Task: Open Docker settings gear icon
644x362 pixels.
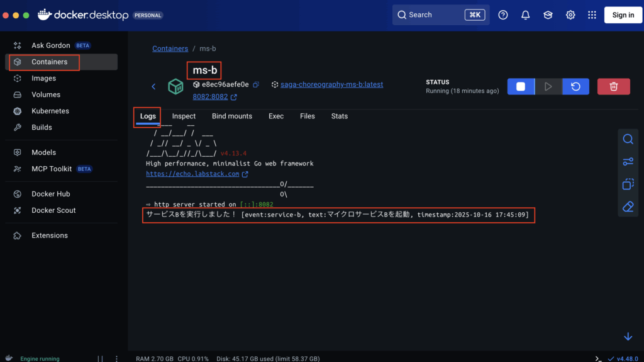Action: click(x=570, y=15)
